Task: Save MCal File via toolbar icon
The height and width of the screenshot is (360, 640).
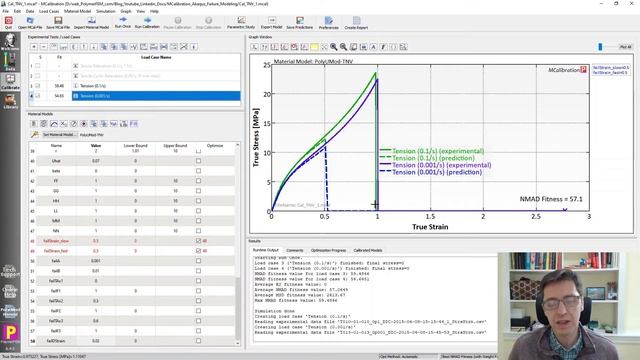Action: (58, 22)
